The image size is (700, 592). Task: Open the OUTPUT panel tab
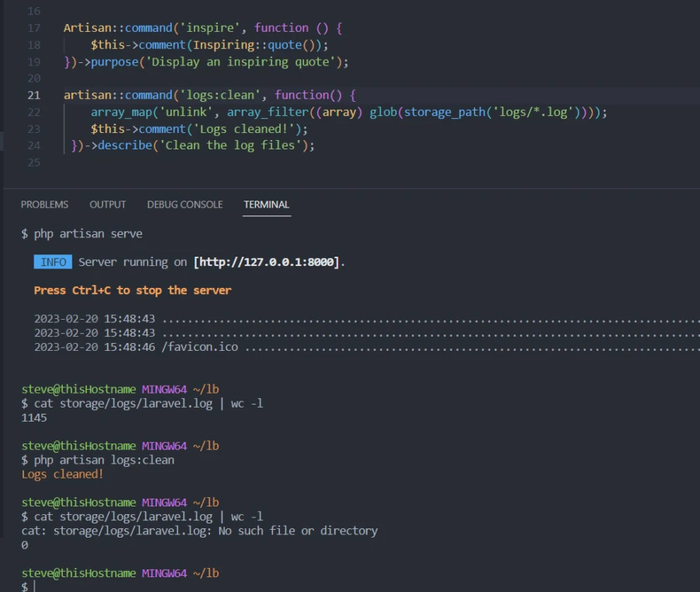click(x=107, y=205)
